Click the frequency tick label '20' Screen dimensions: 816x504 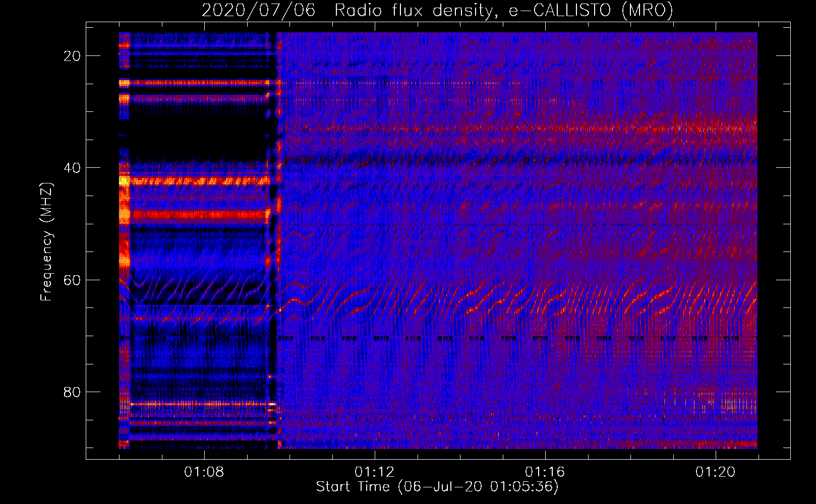click(72, 56)
